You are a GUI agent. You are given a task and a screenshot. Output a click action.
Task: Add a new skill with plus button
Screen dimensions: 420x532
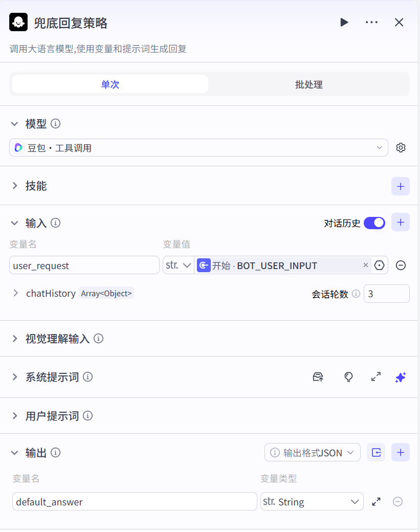click(x=400, y=186)
